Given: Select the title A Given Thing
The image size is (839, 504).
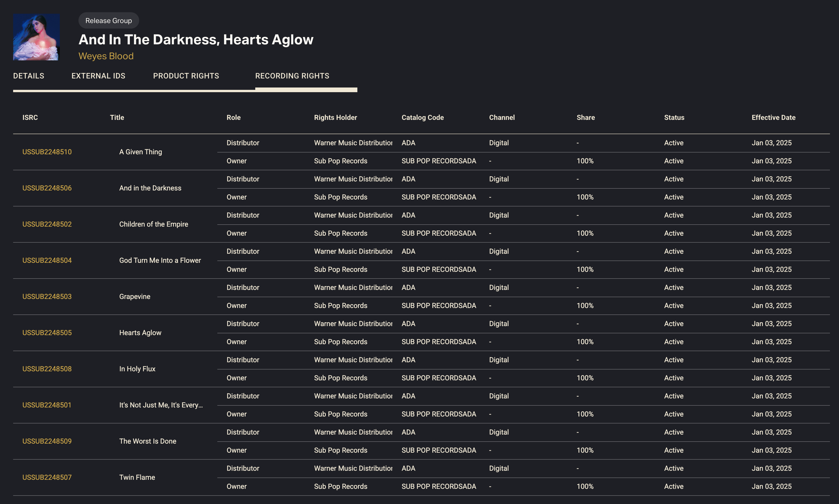Looking at the screenshot, I should click(x=141, y=152).
